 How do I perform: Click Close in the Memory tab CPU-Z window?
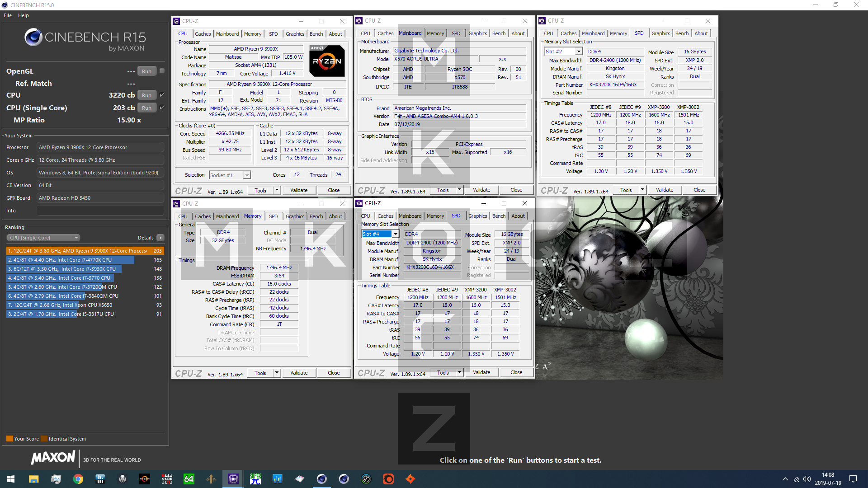click(334, 373)
